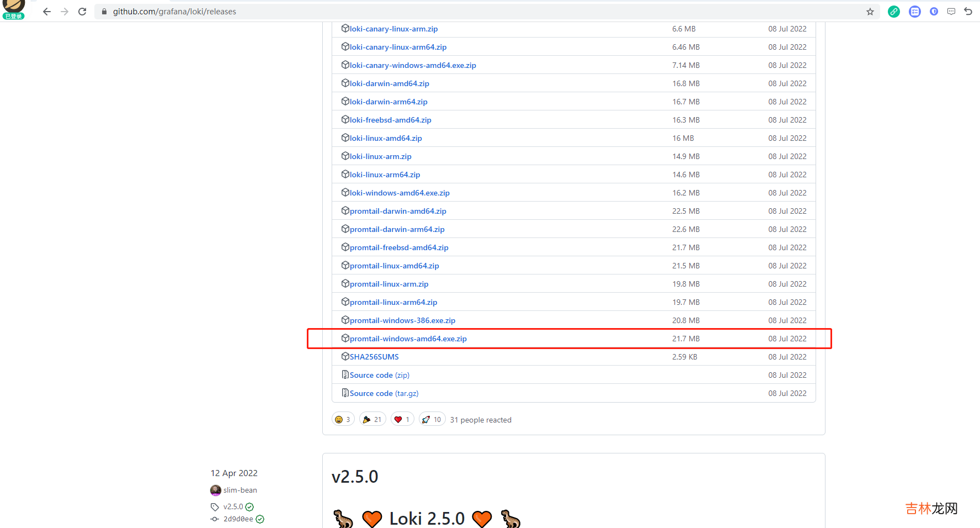
Task: Click the laugh reaction with 3 votes
Action: [343, 420]
